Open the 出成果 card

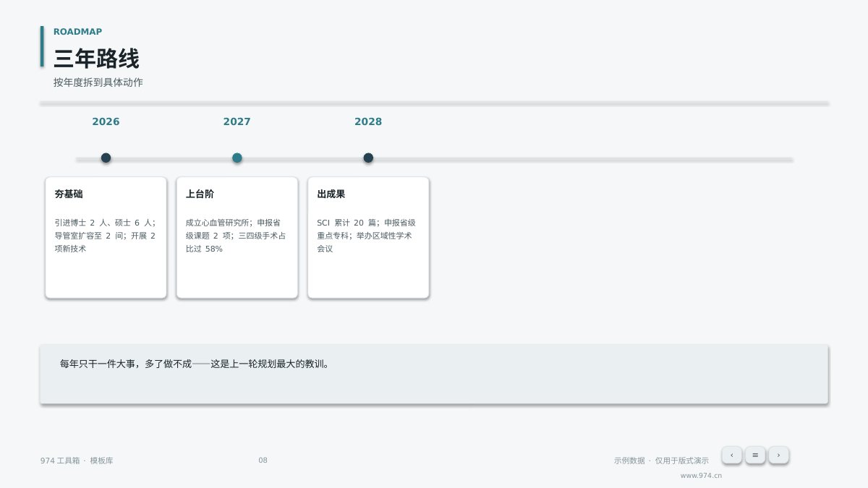(368, 237)
